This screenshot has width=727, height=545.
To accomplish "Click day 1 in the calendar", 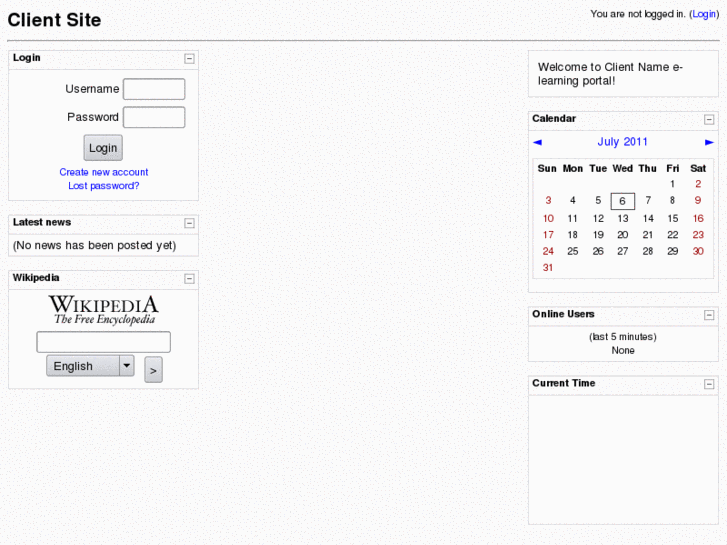I will point(672,184).
